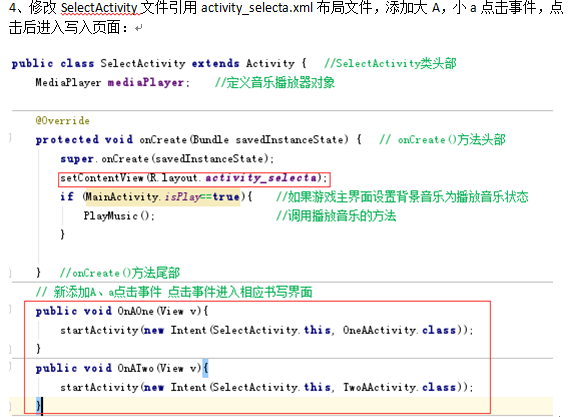Viewport: 573px width, 417px height.
Task: Click the comment '// onCreate()方法头部'
Action: (442, 140)
